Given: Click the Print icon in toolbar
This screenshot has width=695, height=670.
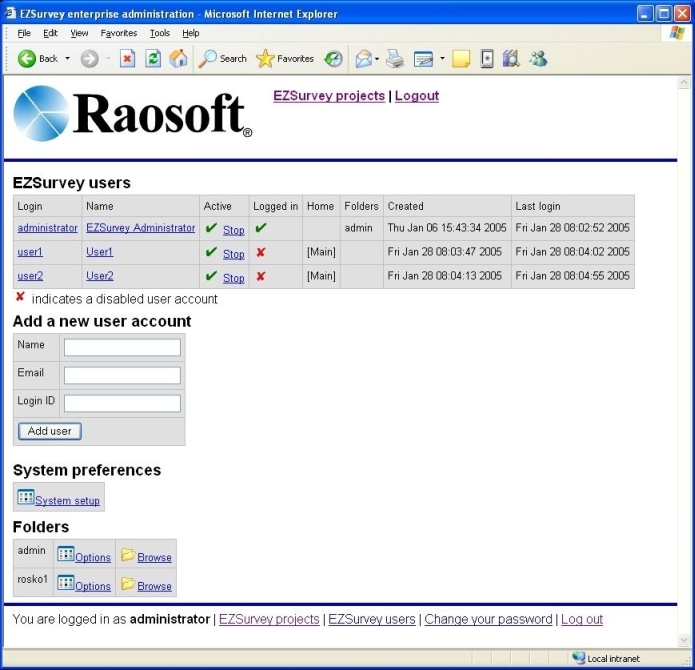Looking at the screenshot, I should 395,59.
